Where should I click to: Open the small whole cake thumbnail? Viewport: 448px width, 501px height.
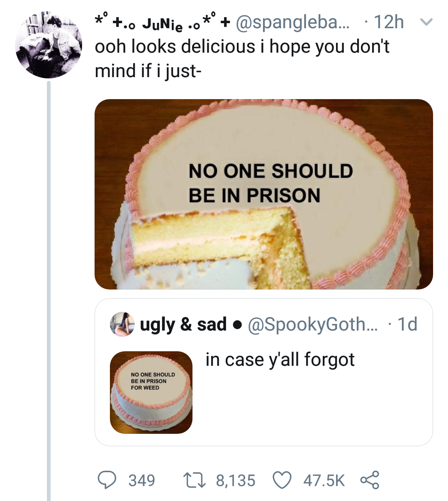point(151,392)
